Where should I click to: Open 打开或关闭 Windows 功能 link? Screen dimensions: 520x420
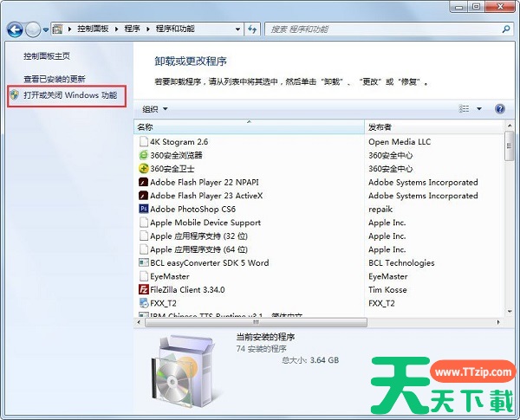(x=69, y=94)
